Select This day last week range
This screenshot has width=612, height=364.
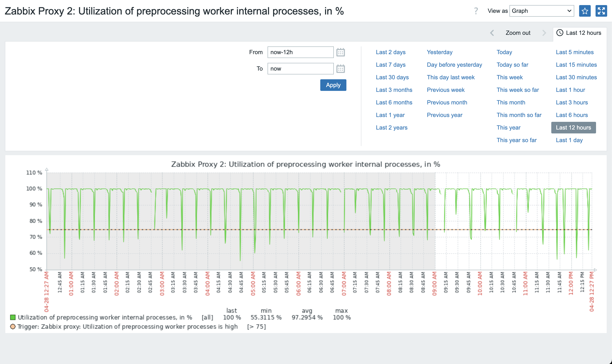(451, 77)
